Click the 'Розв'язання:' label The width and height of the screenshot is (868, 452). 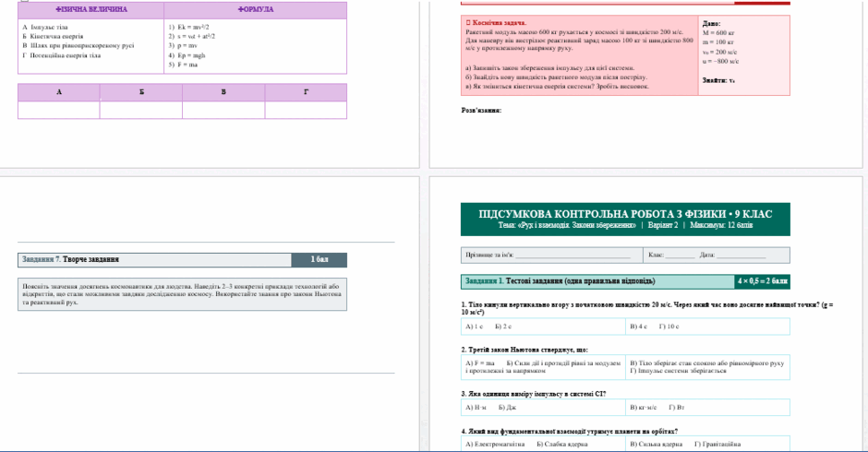tap(481, 111)
